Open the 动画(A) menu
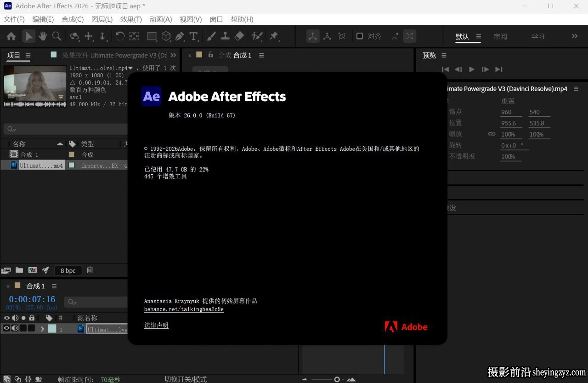 tap(161, 19)
